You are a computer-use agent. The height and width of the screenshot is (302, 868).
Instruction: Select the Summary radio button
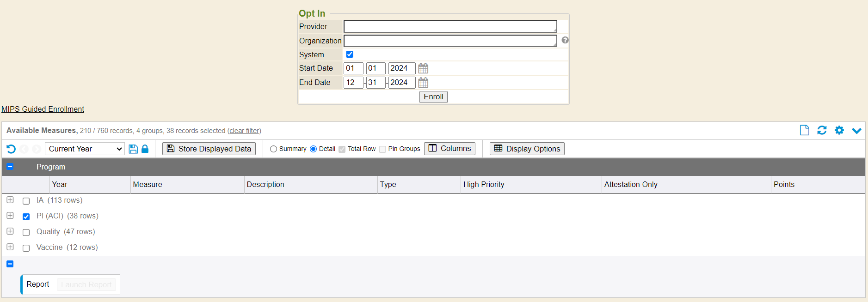(273, 149)
